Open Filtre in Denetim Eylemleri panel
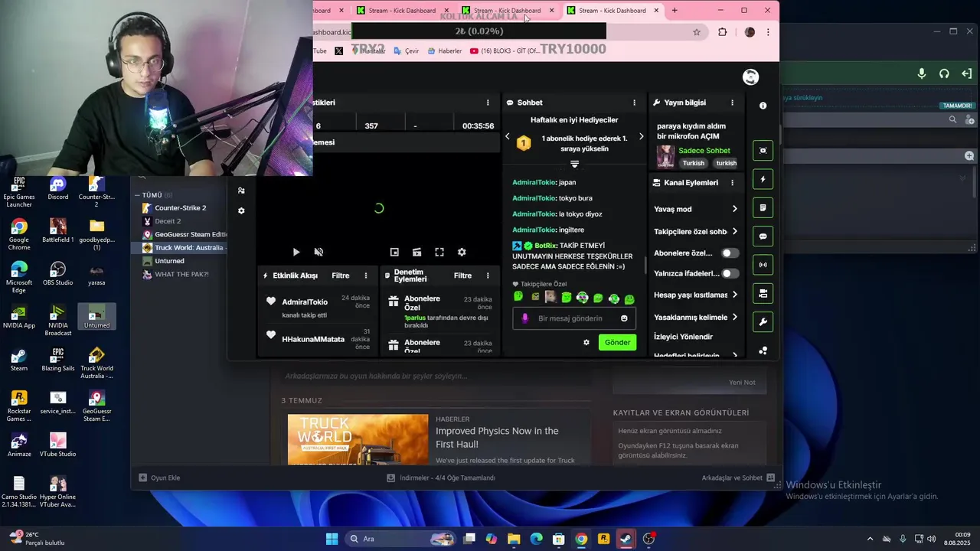Viewport: 980px width, 551px height. [462, 275]
